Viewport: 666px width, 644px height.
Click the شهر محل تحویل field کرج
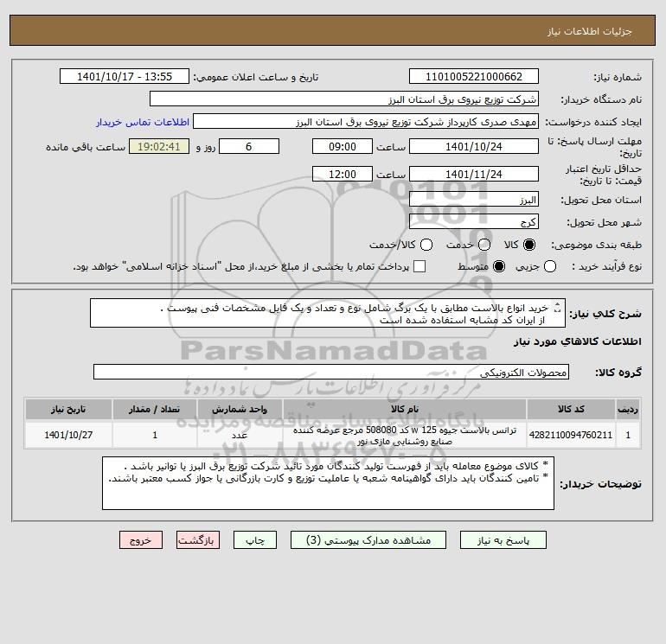474,221
